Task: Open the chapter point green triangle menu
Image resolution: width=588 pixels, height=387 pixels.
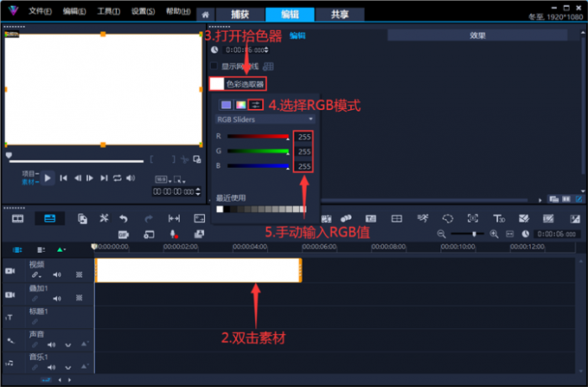Action: tap(61, 249)
